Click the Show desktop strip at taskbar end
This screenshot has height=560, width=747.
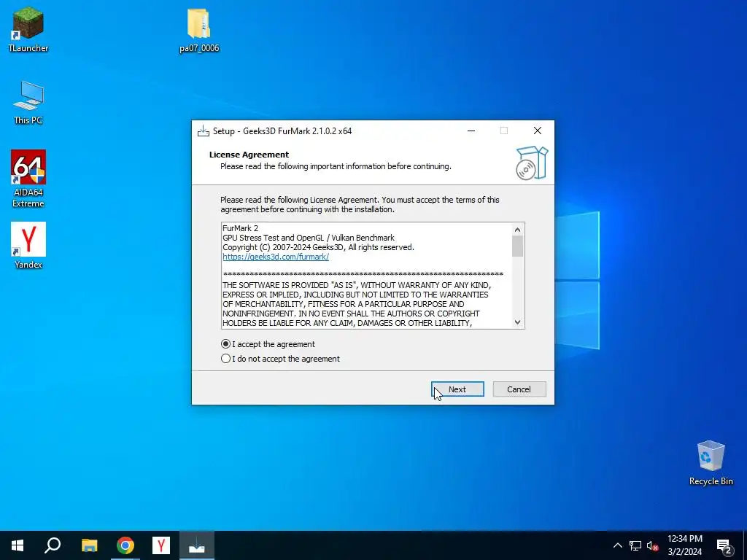click(745, 545)
